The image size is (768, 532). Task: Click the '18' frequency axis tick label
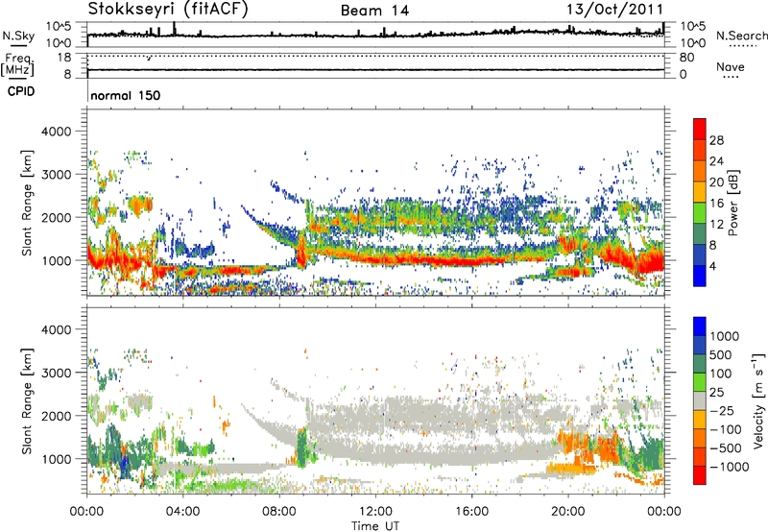pos(64,58)
